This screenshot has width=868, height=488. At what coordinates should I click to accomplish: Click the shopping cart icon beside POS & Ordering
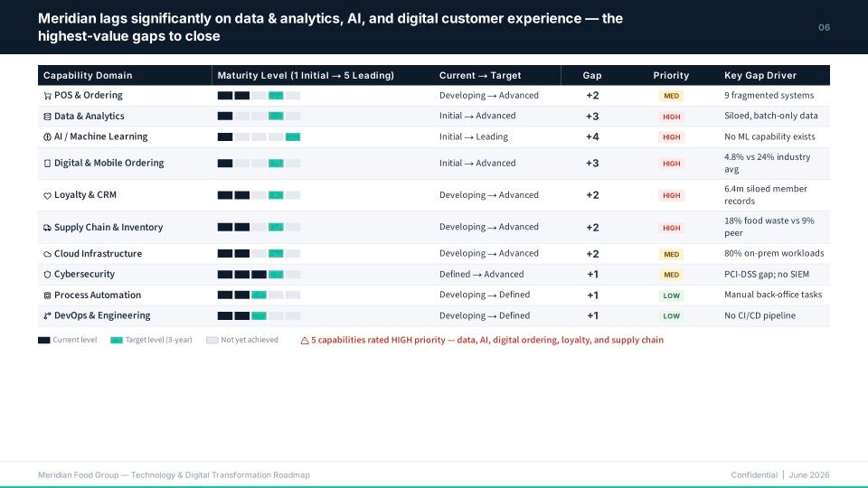point(47,96)
